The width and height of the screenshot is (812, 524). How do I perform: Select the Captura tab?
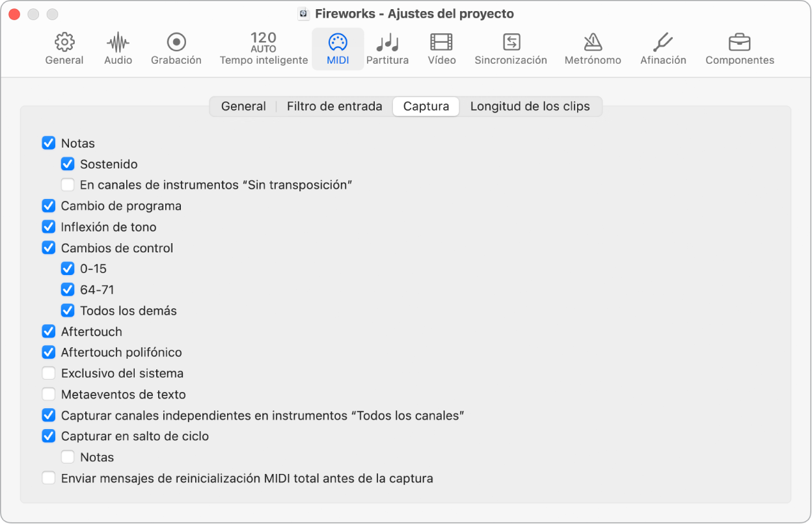[426, 107]
